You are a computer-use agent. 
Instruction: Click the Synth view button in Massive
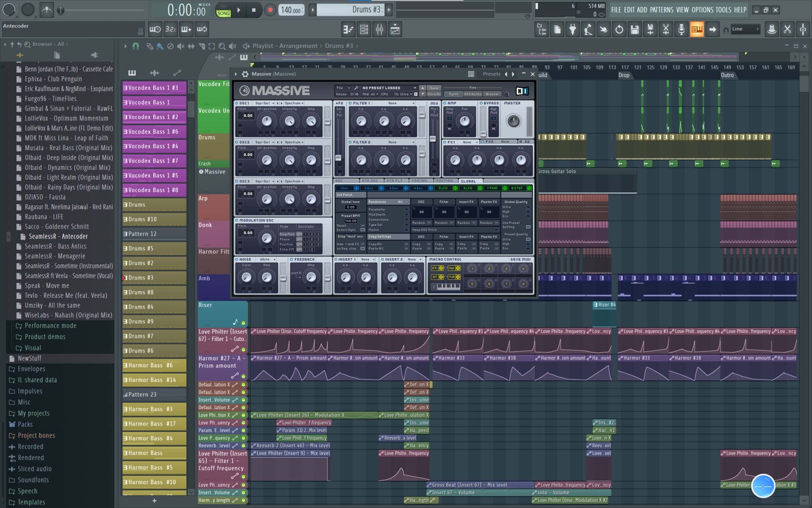point(453,94)
